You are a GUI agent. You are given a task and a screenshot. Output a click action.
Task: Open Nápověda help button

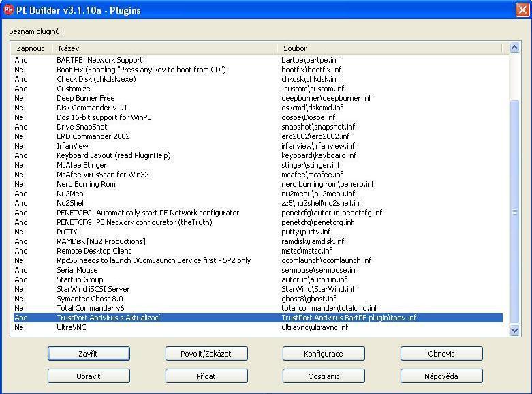(x=441, y=376)
